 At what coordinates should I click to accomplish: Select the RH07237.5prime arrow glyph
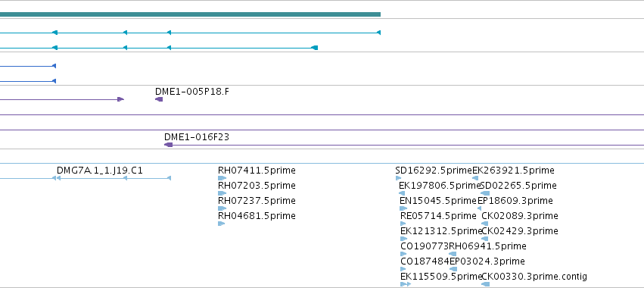click(222, 208)
